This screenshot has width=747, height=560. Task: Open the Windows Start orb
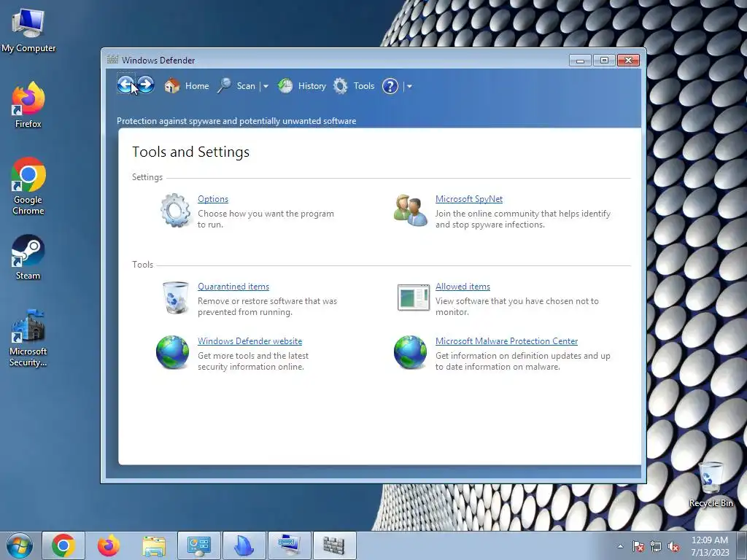coord(20,545)
